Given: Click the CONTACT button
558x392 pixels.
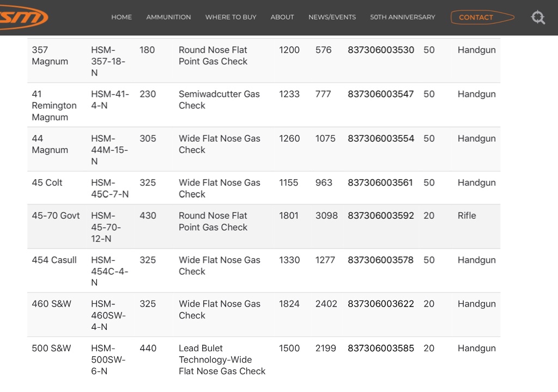Looking at the screenshot, I should click(482, 17).
